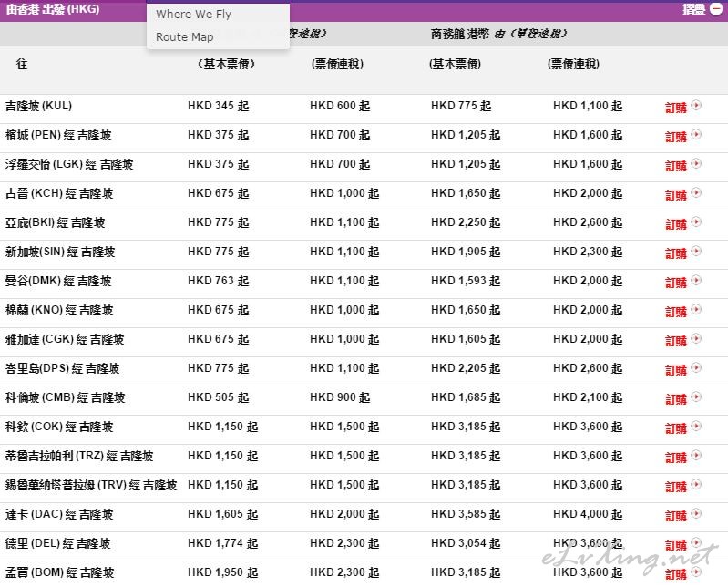Click the HKD 345 base fare cell
Image resolution: width=728 pixels, height=587 pixels.
(218, 106)
